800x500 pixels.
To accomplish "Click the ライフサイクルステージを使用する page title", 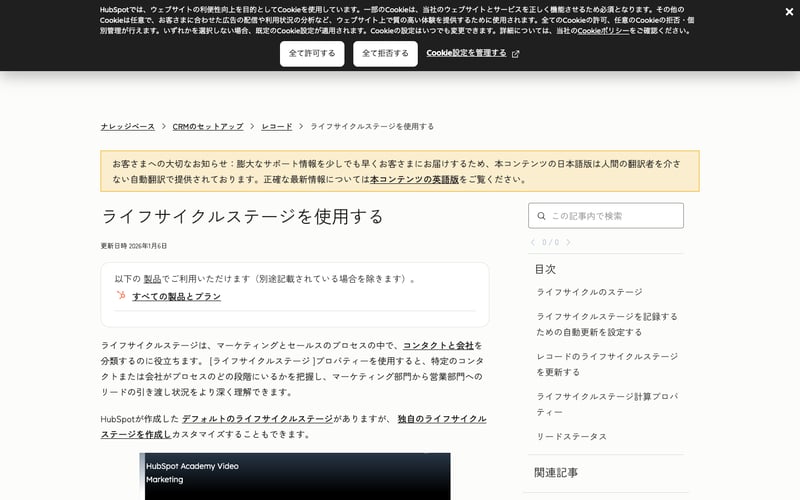I will click(x=242, y=216).
